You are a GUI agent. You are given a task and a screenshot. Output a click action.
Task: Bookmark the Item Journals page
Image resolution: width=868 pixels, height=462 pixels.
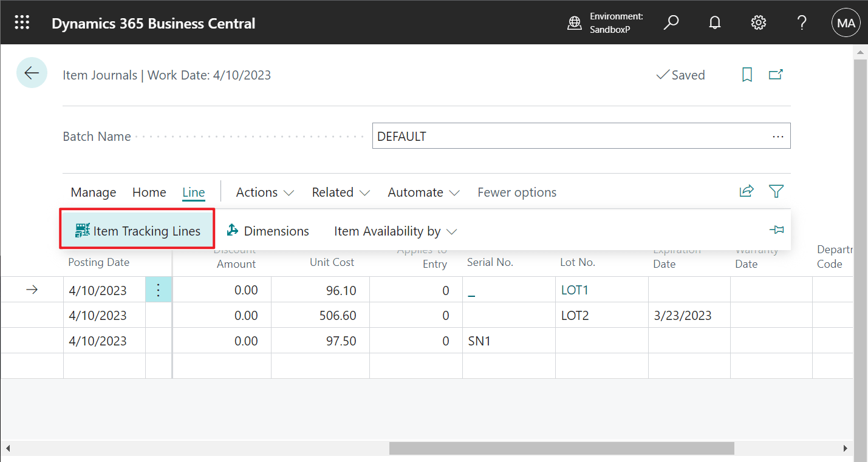pos(747,74)
